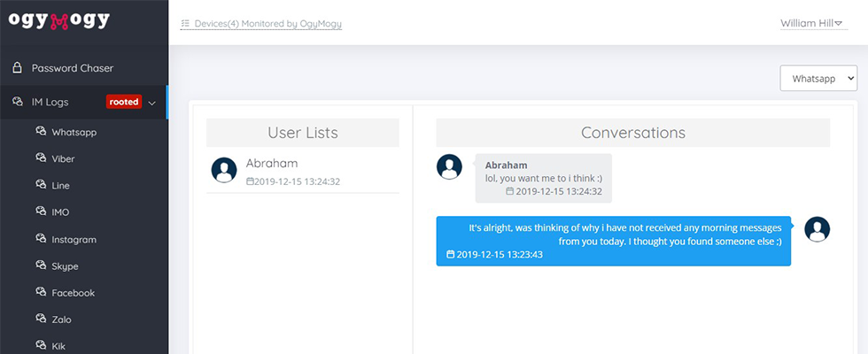Click the chat icon beside Skype
The height and width of the screenshot is (354, 868).
pos(41,265)
